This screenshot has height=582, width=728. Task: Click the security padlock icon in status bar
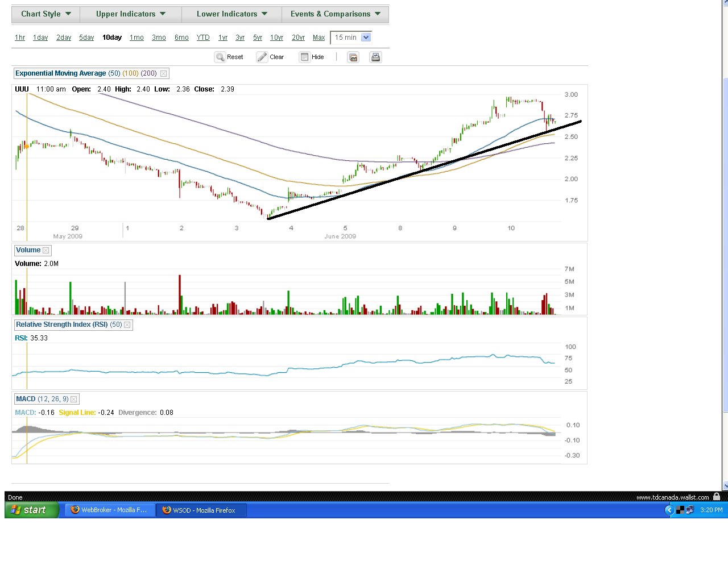coord(717,497)
